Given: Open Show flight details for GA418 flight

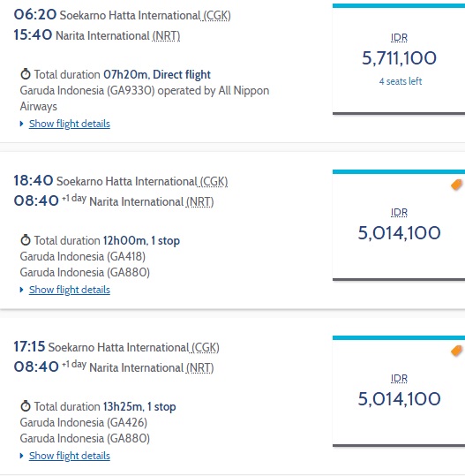Looking at the screenshot, I should [70, 290].
